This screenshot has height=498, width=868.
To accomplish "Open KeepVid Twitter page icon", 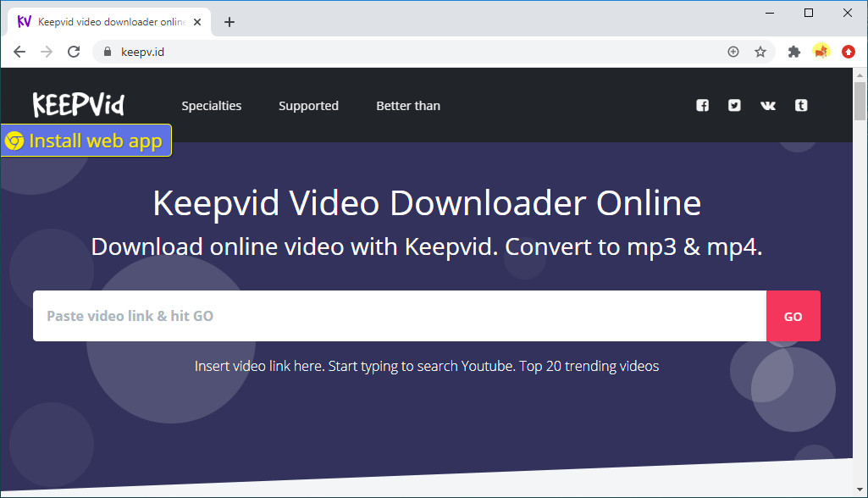I will 734,105.
